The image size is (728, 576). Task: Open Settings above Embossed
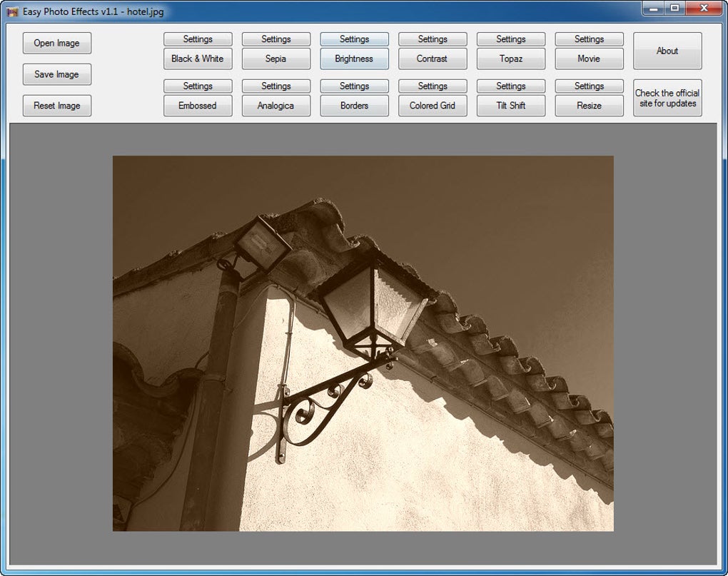(x=198, y=86)
